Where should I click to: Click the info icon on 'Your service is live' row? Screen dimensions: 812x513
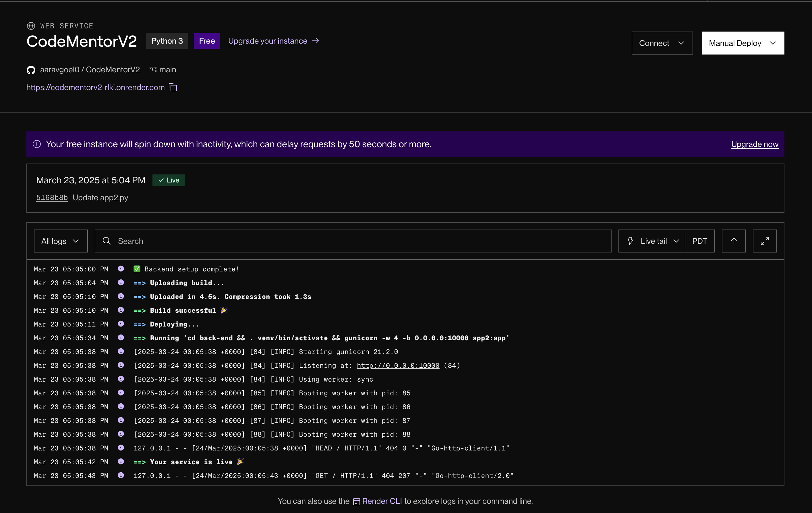(121, 461)
